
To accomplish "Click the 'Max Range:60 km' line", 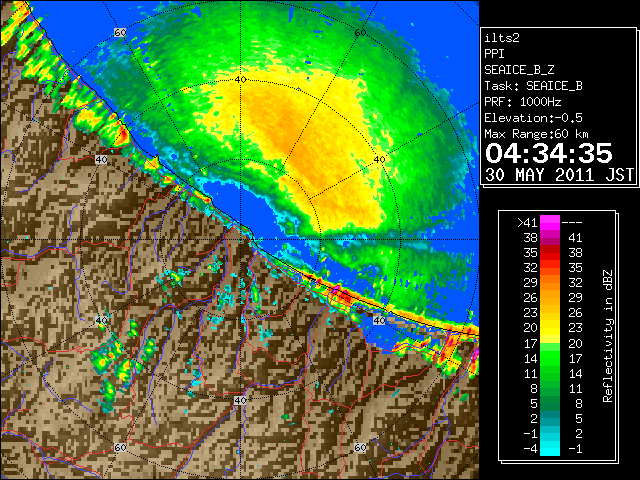I will click(536, 134).
